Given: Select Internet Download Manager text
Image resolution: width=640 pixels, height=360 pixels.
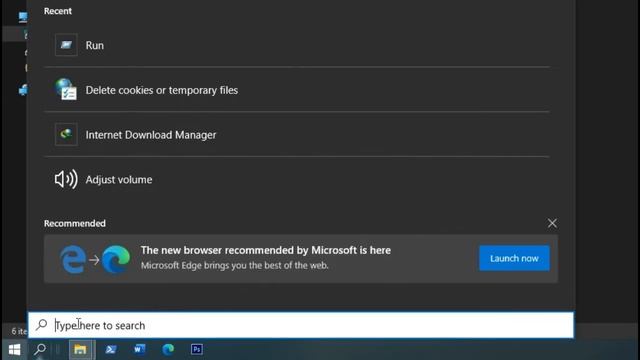Looking at the screenshot, I should 151,135.
